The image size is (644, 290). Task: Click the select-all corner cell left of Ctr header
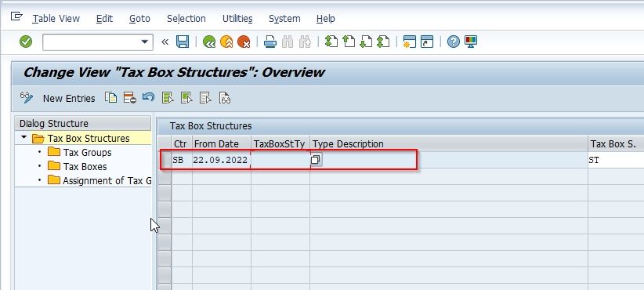(x=165, y=143)
